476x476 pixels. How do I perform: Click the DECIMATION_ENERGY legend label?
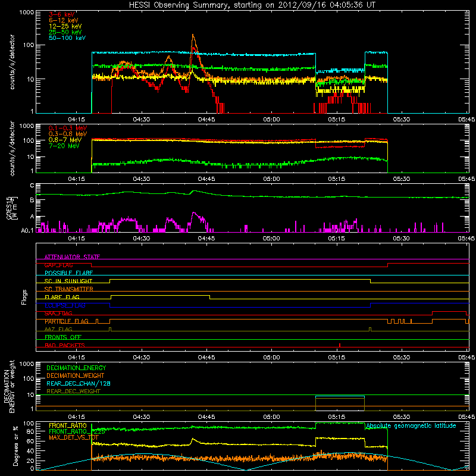76,368
